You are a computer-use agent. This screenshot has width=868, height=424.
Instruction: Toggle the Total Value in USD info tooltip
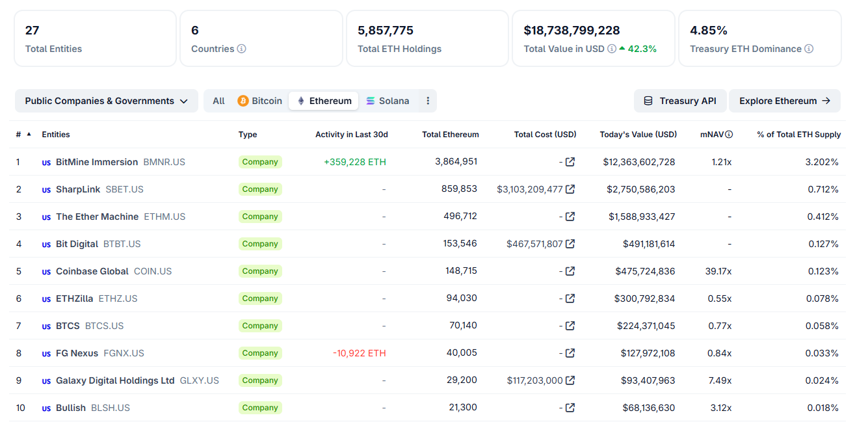click(610, 48)
